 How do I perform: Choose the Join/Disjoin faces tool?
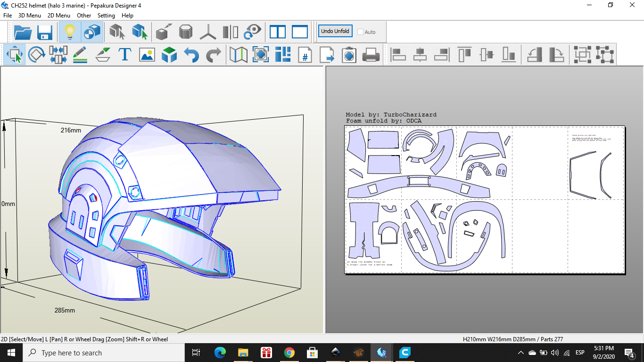click(x=58, y=55)
